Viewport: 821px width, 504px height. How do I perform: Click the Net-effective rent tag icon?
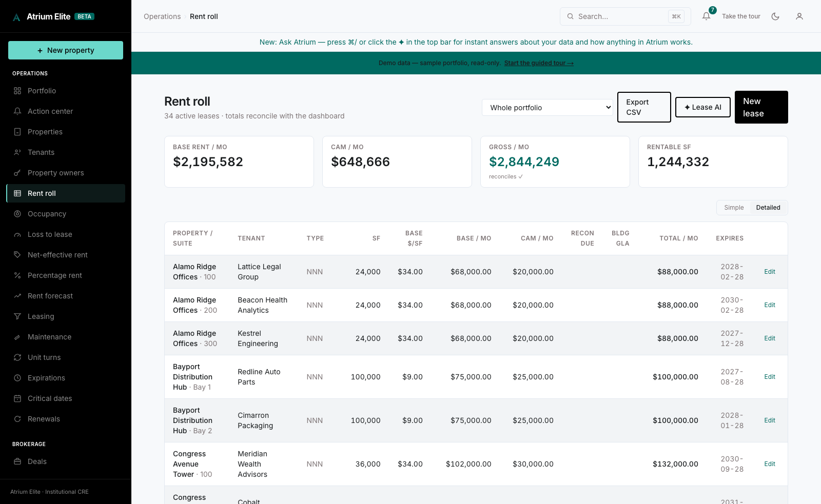click(x=17, y=255)
